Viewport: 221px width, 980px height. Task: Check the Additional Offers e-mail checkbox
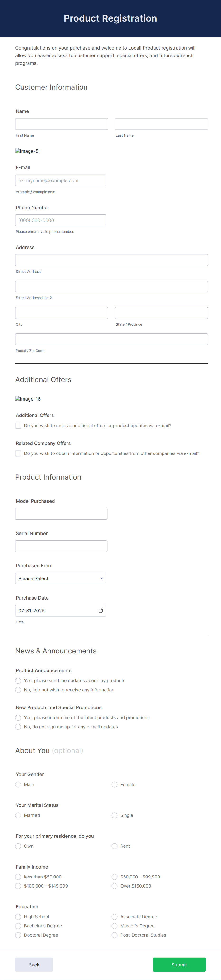click(18, 425)
